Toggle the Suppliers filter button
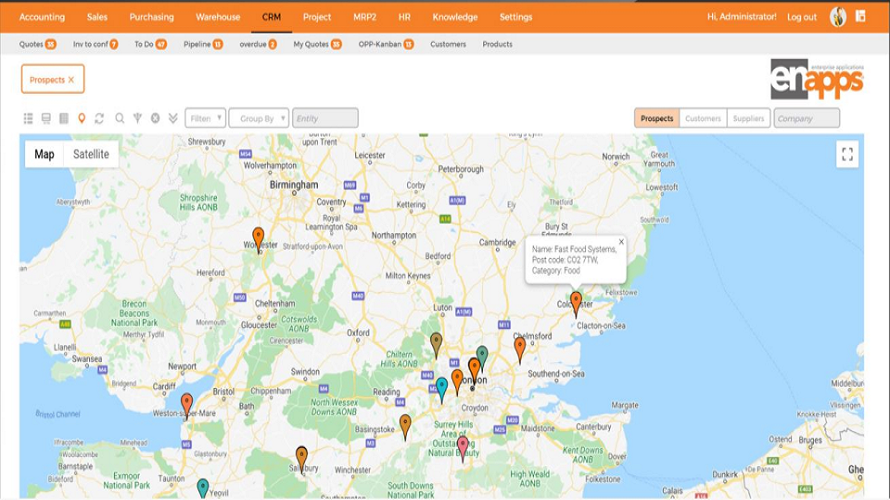 [748, 118]
